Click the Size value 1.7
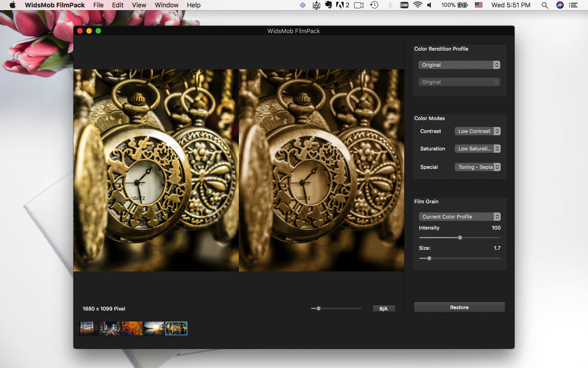Viewport: 588px width, 368px height. click(x=497, y=248)
